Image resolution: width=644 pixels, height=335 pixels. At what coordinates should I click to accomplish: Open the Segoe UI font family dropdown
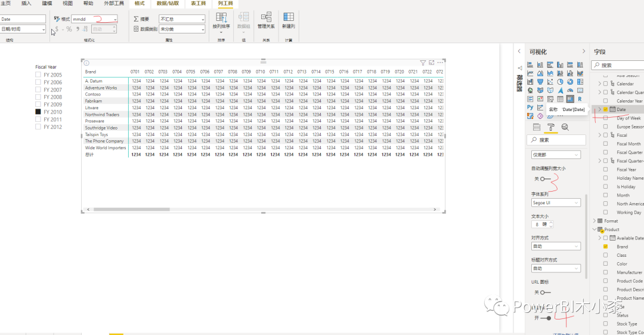pyautogui.click(x=556, y=203)
